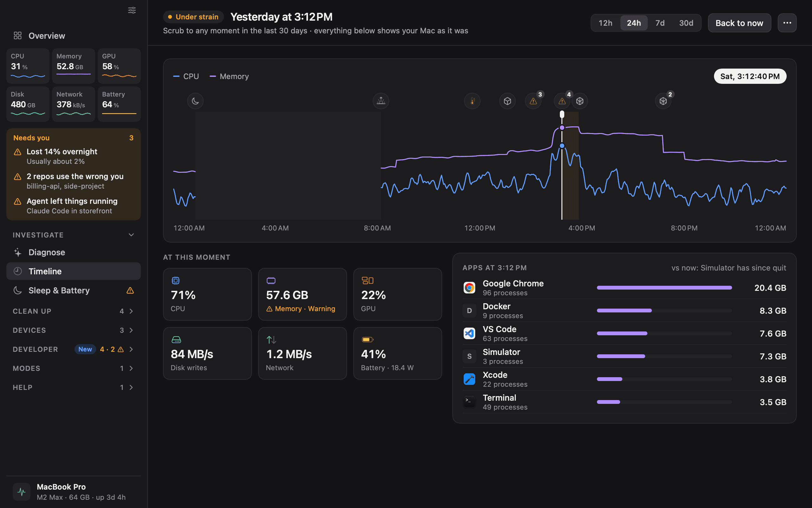This screenshot has width=812, height=508.
Task: Switch time range to 12h
Action: [605, 23]
